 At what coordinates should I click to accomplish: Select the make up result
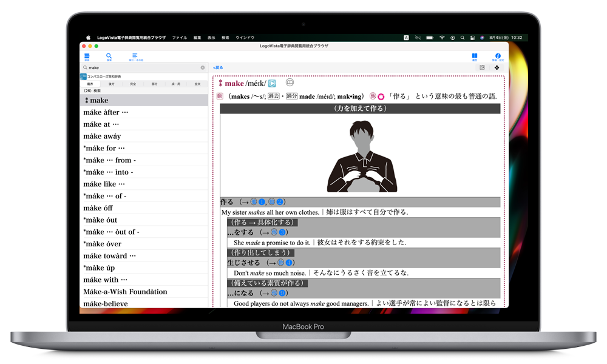(144, 268)
